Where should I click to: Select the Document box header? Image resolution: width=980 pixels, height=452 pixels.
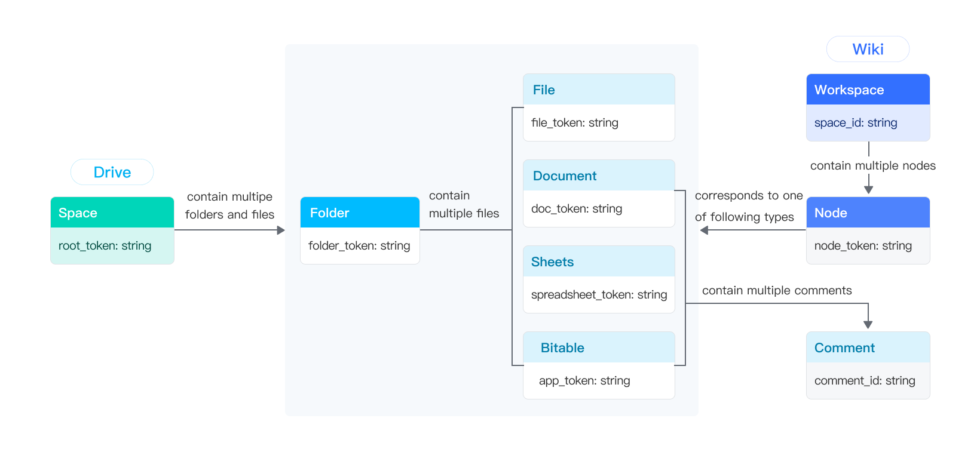point(599,176)
